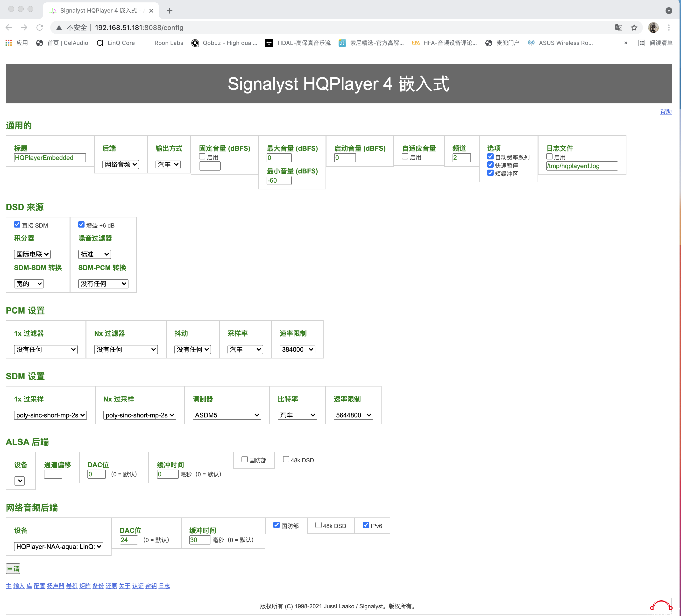Reload the page with refresh icon
The width and height of the screenshot is (681, 616).
coord(40,27)
